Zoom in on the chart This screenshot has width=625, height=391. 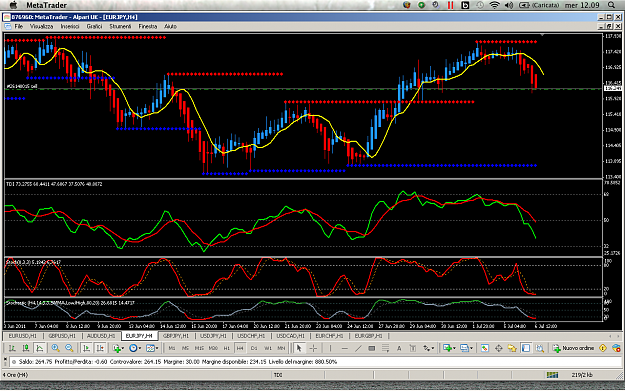tap(55, 348)
